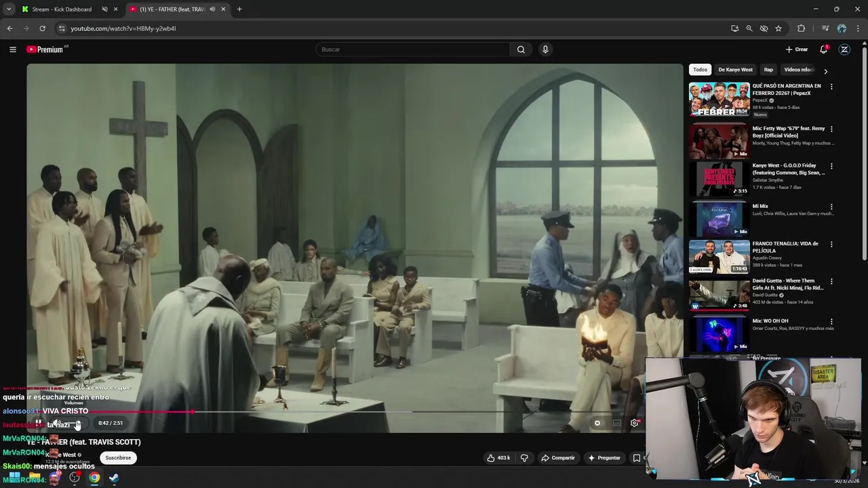The image size is (868, 488).
Task: Mute the Kick Dashboard tab
Action: (x=104, y=9)
